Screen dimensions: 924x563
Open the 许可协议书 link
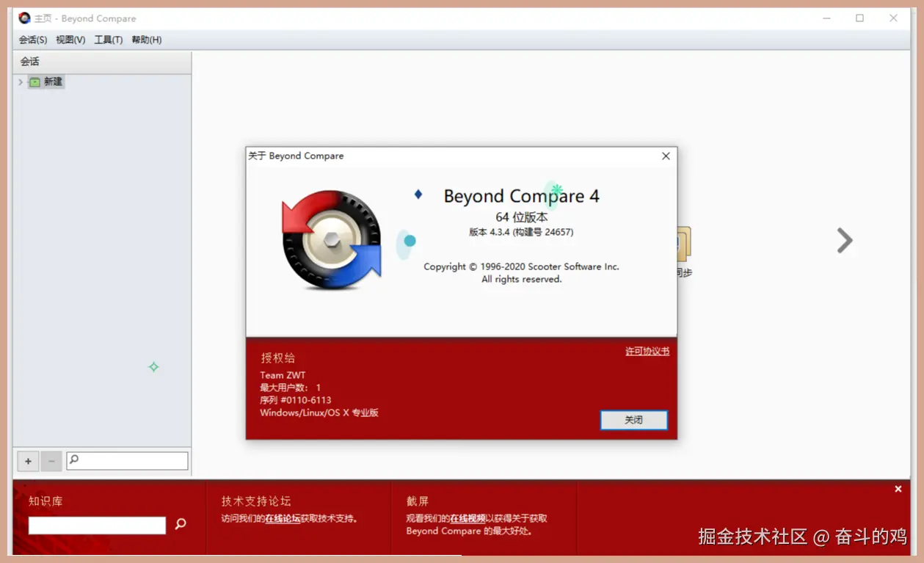[647, 352]
